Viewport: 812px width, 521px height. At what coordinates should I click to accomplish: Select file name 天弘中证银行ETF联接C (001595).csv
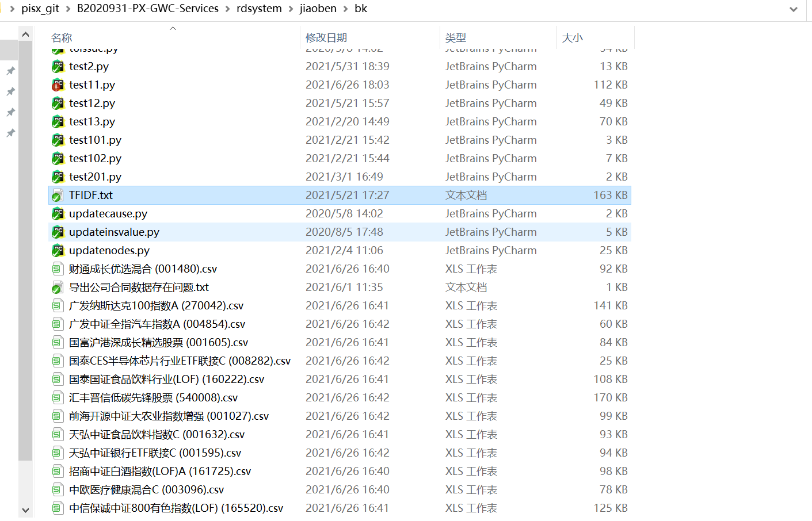(x=155, y=453)
